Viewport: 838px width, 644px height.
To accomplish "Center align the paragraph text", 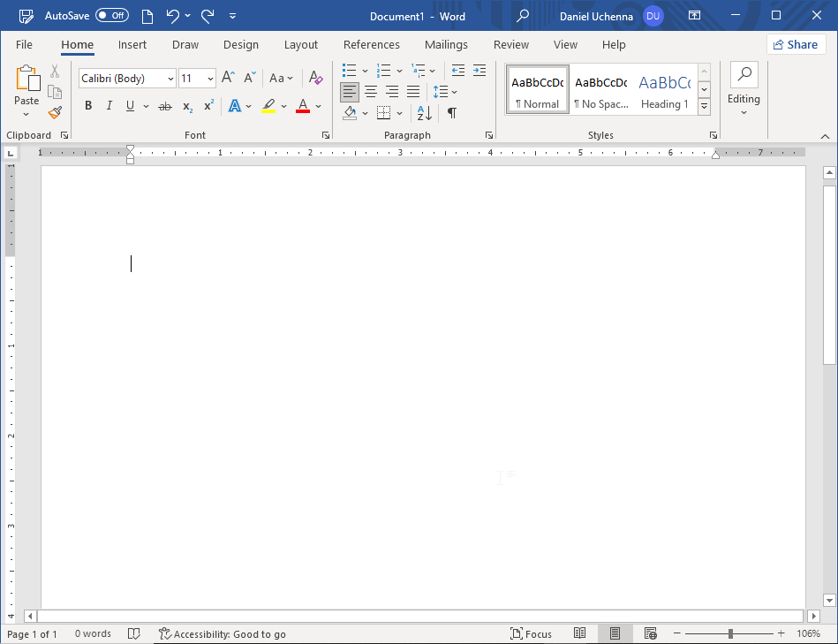I will point(371,92).
